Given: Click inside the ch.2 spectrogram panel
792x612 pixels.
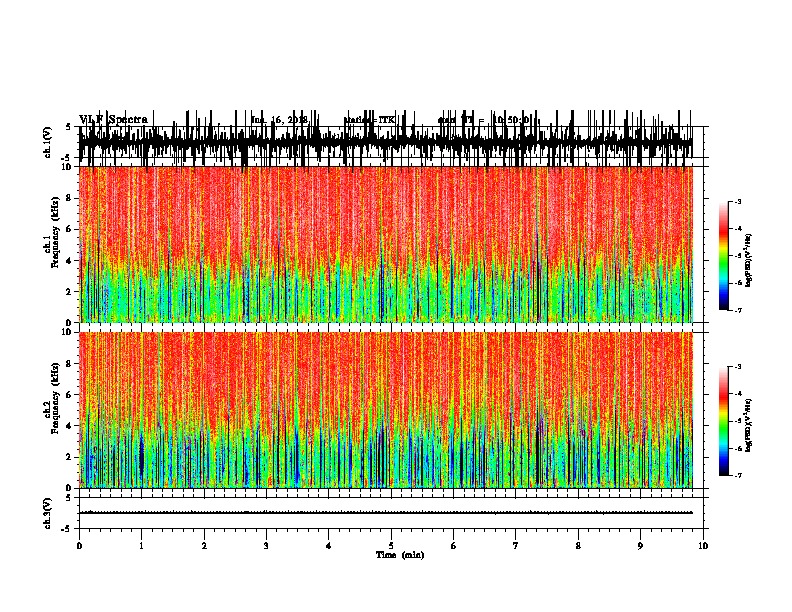Looking at the screenshot, I should (385, 410).
